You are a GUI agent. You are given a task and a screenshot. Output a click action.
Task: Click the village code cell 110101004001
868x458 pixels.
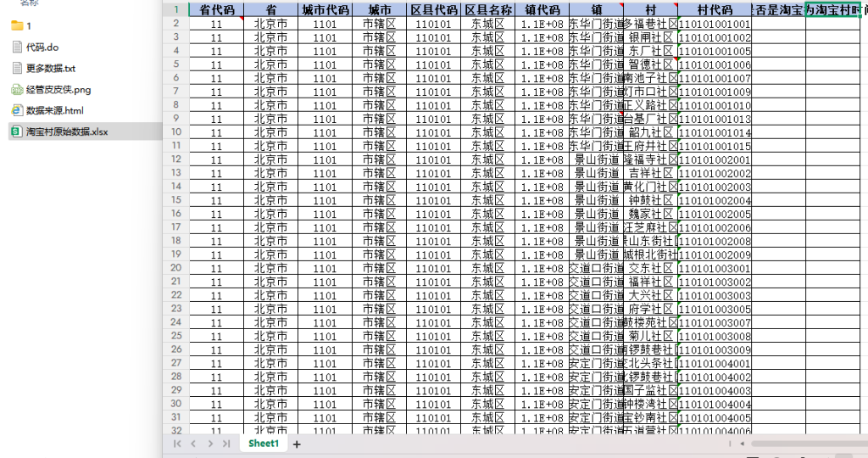(x=715, y=363)
